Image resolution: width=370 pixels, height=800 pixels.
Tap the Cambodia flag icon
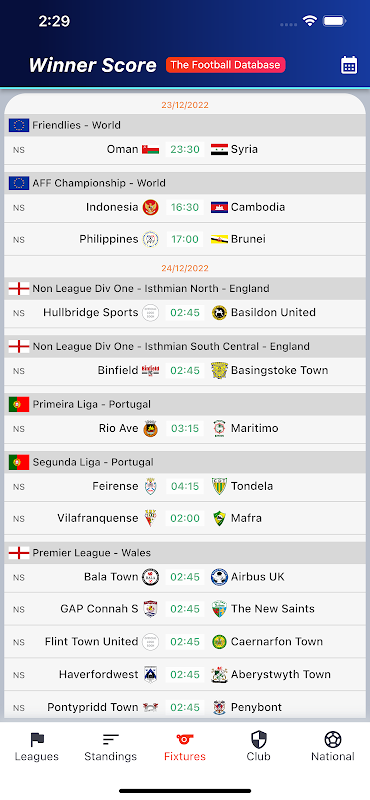tap(219, 207)
